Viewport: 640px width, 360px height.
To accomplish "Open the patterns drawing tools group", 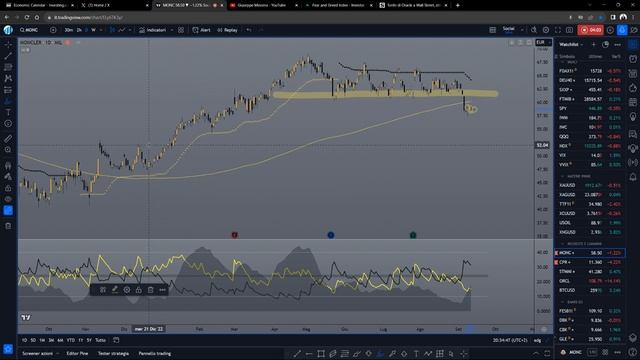I will [8, 78].
